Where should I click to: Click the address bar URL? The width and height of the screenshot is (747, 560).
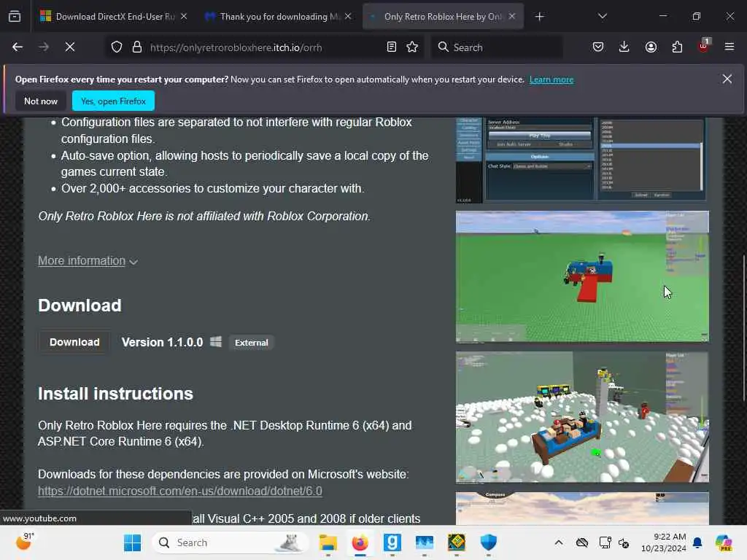click(x=236, y=47)
